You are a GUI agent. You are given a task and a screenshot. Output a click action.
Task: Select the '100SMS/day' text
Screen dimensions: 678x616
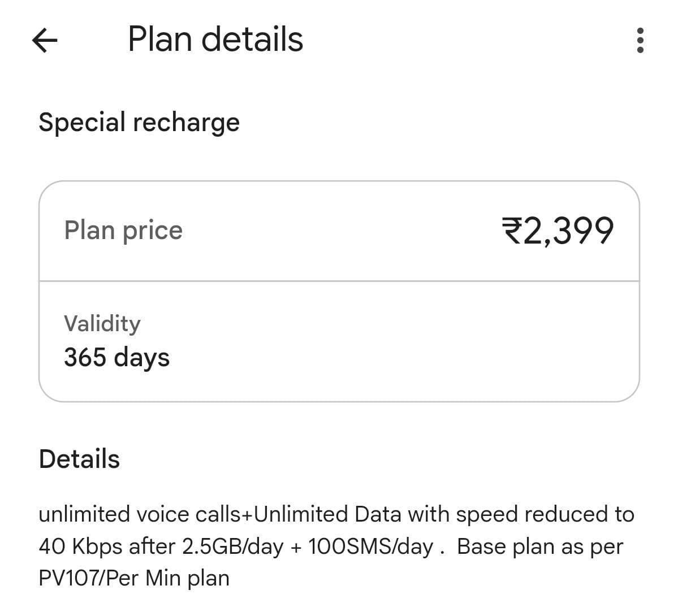370,546
